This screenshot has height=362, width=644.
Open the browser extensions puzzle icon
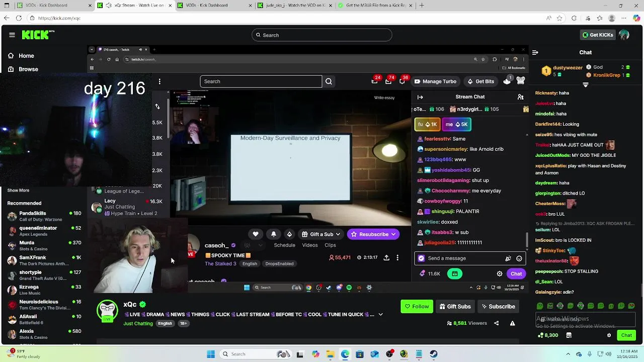coord(574,18)
